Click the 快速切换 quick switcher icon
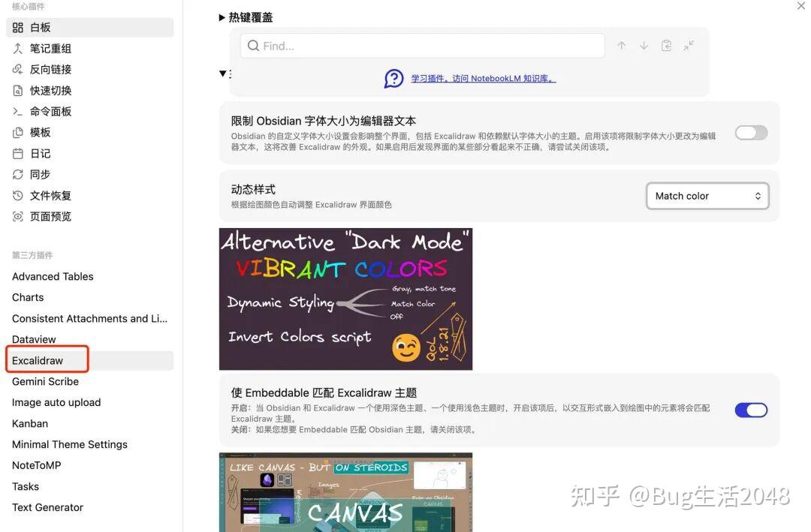The image size is (811, 532). click(17, 91)
